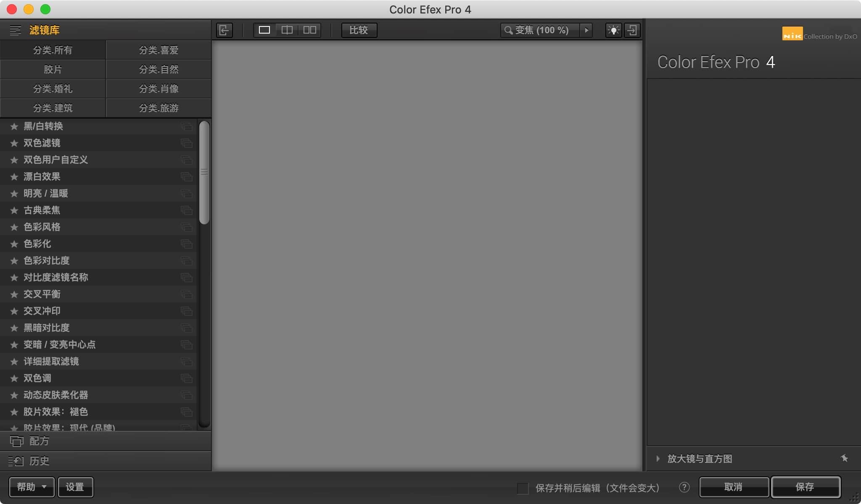The image size is (861, 504).
Task: Favorite the 详细提取滤镜 filter star
Action: pos(14,361)
